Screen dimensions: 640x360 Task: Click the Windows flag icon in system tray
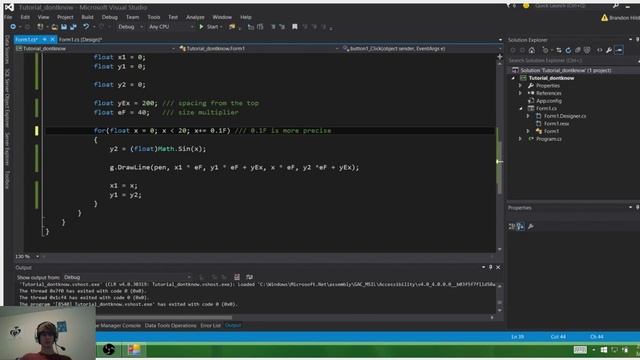point(604,350)
